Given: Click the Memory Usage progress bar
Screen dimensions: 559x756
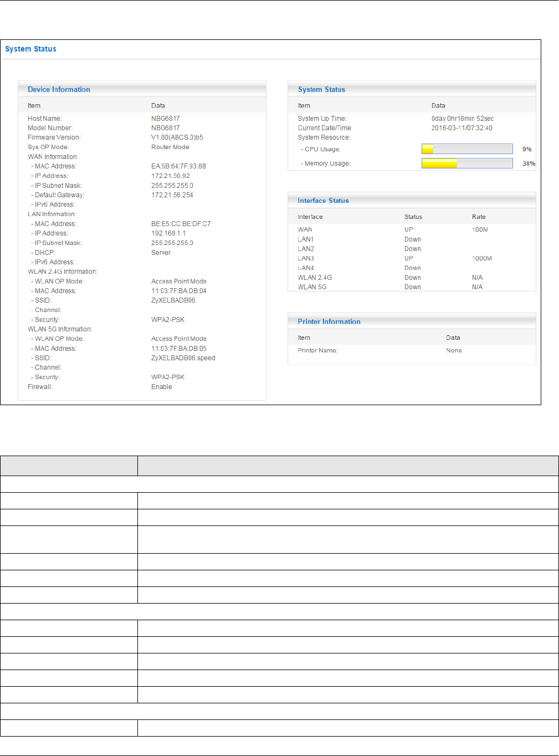Looking at the screenshot, I should point(467,164).
